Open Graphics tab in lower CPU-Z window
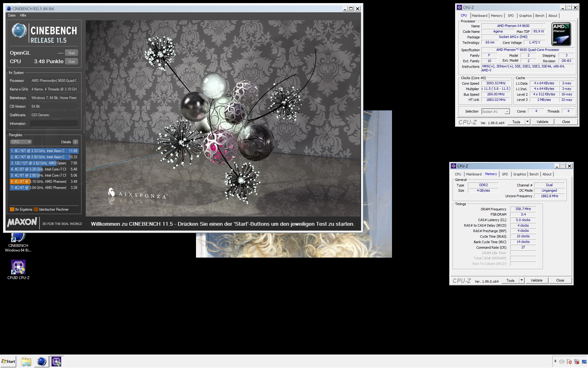 pos(520,174)
